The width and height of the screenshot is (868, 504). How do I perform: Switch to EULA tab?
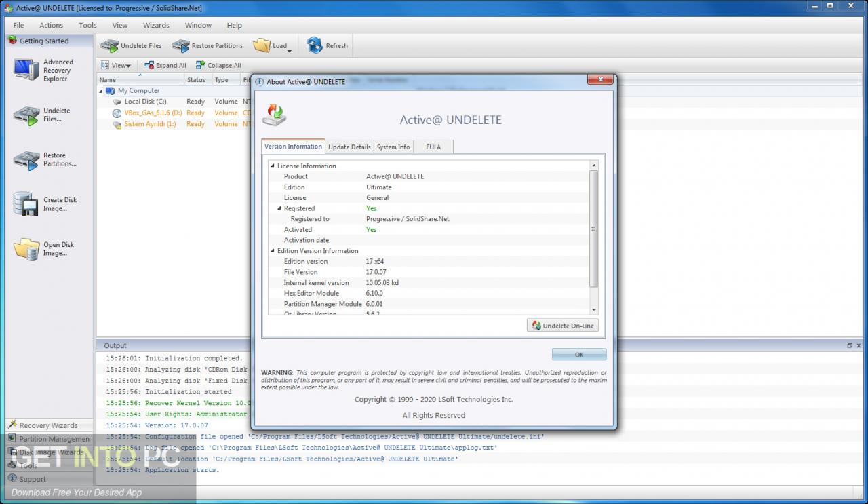point(433,147)
